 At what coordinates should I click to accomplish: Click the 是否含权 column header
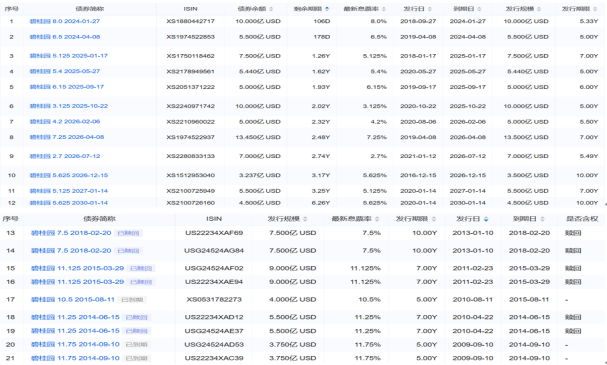coord(581,219)
